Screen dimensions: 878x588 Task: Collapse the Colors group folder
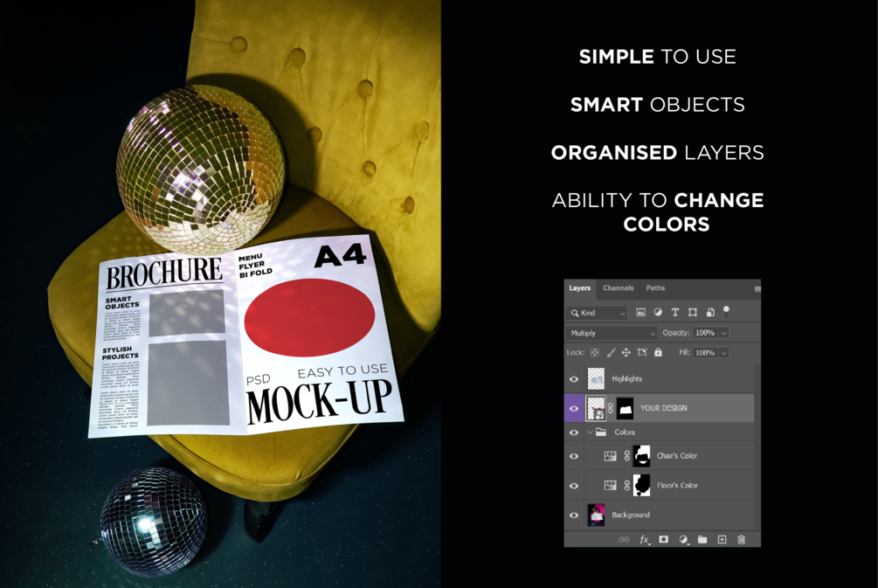click(x=590, y=432)
